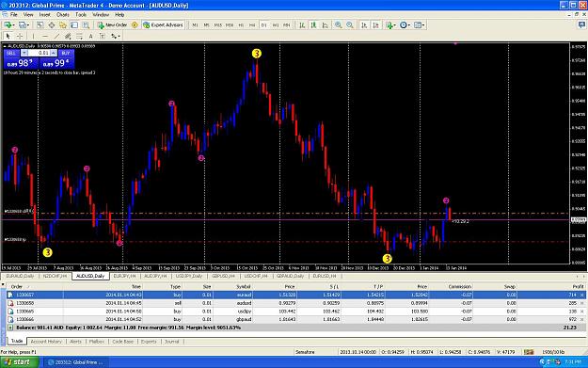
Task: Set timeframe to H4
Action: [x=252, y=25]
